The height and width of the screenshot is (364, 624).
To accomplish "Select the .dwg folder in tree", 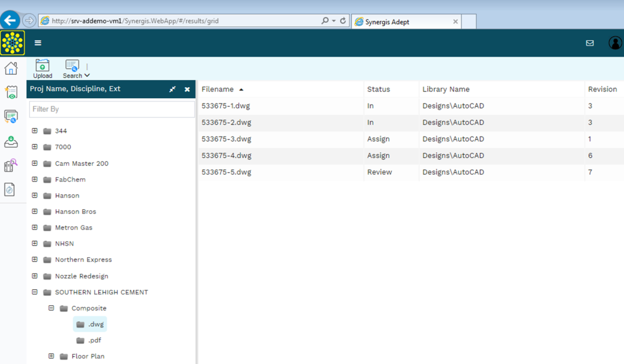I will click(90, 324).
